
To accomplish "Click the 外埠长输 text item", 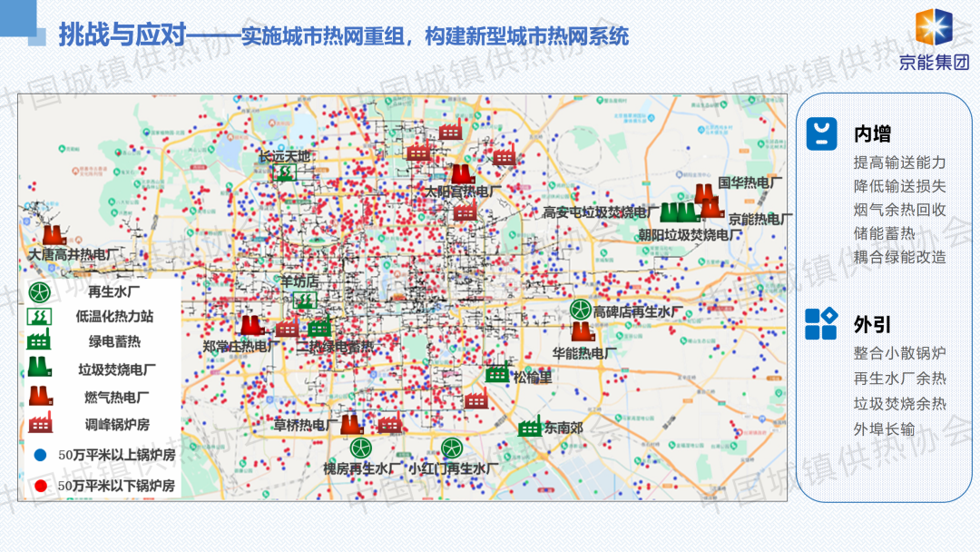I will pos(884,429).
